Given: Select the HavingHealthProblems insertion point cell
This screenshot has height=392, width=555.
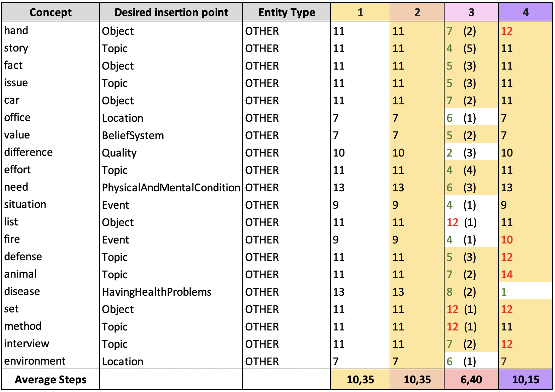Looking at the screenshot, I should (157, 292).
